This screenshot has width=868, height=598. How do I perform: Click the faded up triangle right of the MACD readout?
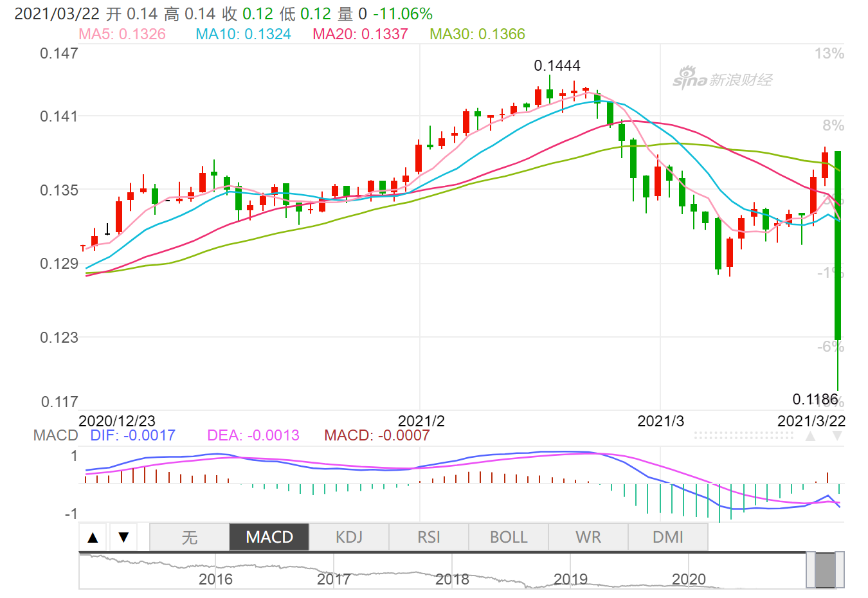pyautogui.click(x=810, y=436)
